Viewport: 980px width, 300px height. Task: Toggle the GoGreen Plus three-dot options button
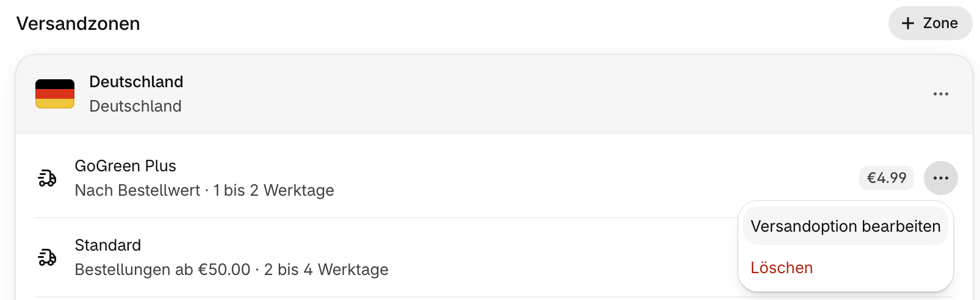[x=940, y=178]
